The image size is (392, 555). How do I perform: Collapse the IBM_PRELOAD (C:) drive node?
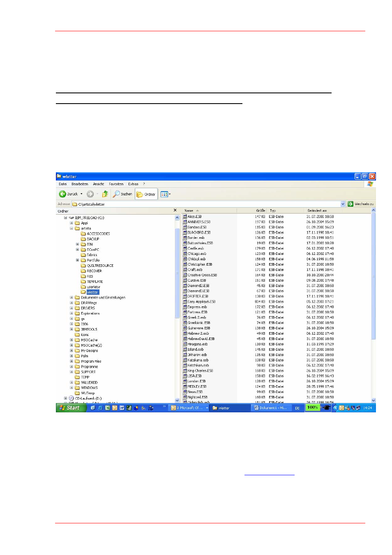[65, 218]
